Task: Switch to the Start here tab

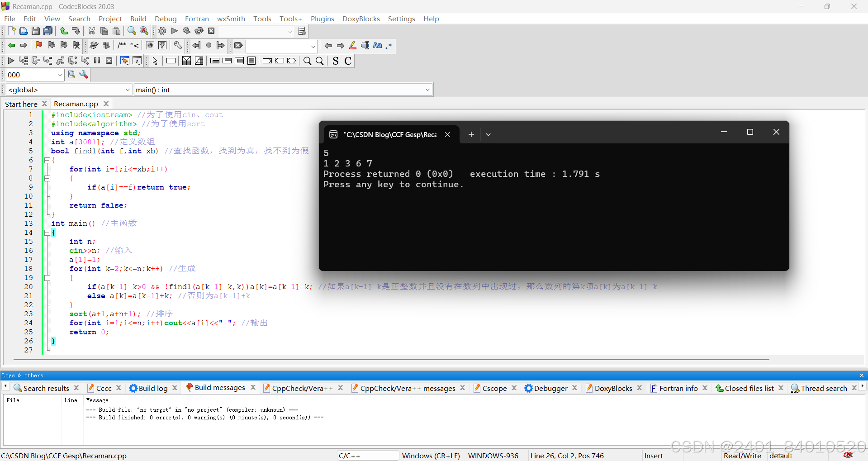Action: 21,104
